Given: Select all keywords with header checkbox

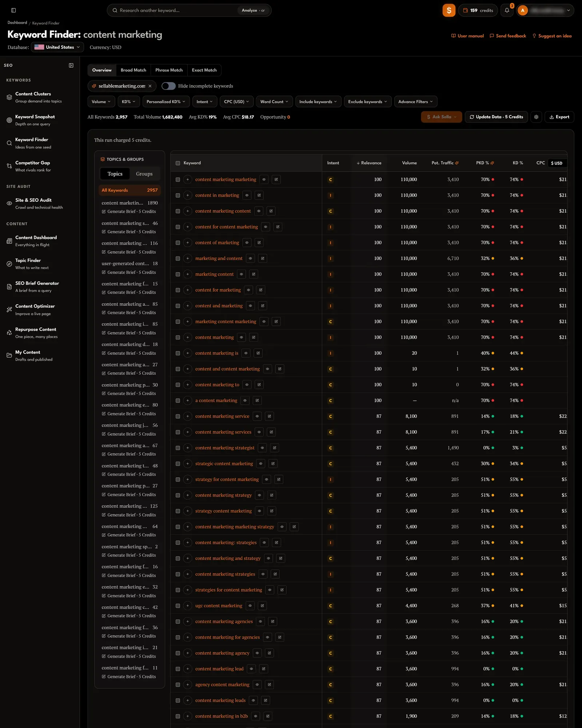Looking at the screenshot, I should click(178, 163).
